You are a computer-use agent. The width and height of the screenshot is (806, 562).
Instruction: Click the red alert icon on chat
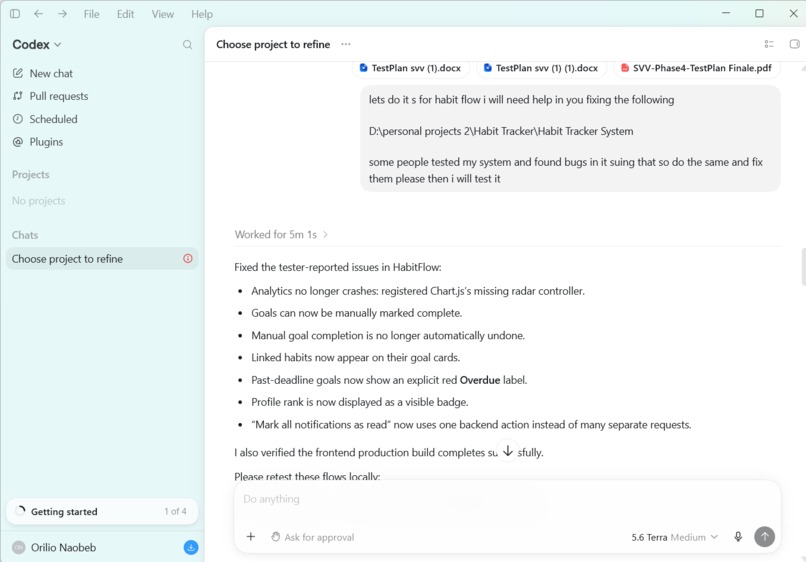pyautogui.click(x=188, y=259)
